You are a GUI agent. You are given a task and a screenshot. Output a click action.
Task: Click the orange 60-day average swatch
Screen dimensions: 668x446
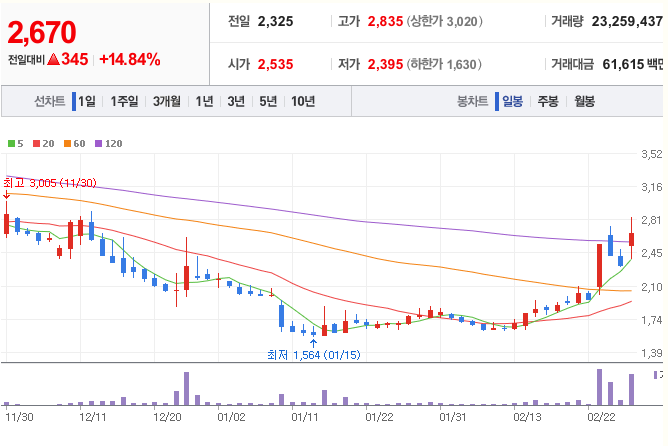tap(67, 144)
